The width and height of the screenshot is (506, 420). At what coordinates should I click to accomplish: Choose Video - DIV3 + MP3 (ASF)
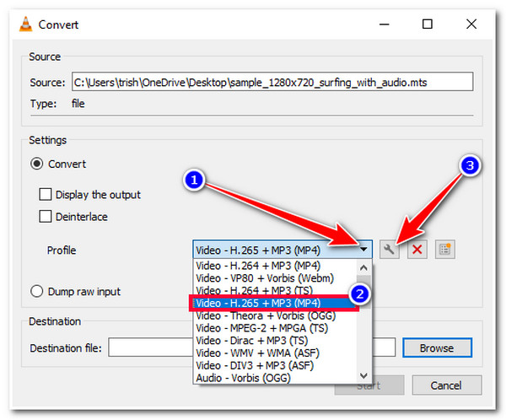(x=275, y=366)
